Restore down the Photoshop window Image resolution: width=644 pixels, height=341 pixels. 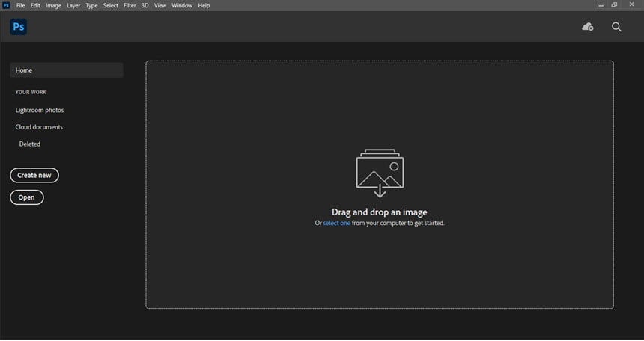point(615,5)
